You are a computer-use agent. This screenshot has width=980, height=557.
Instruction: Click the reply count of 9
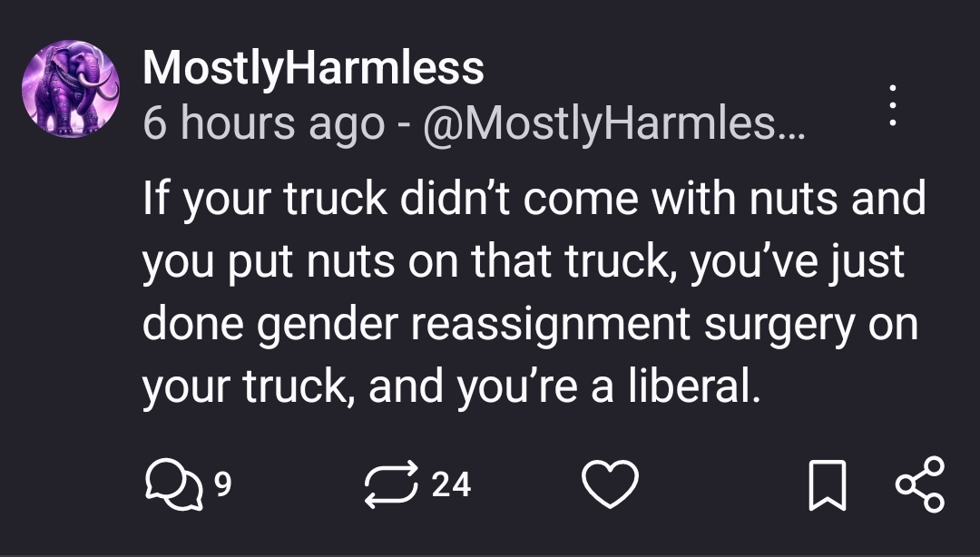click(222, 484)
